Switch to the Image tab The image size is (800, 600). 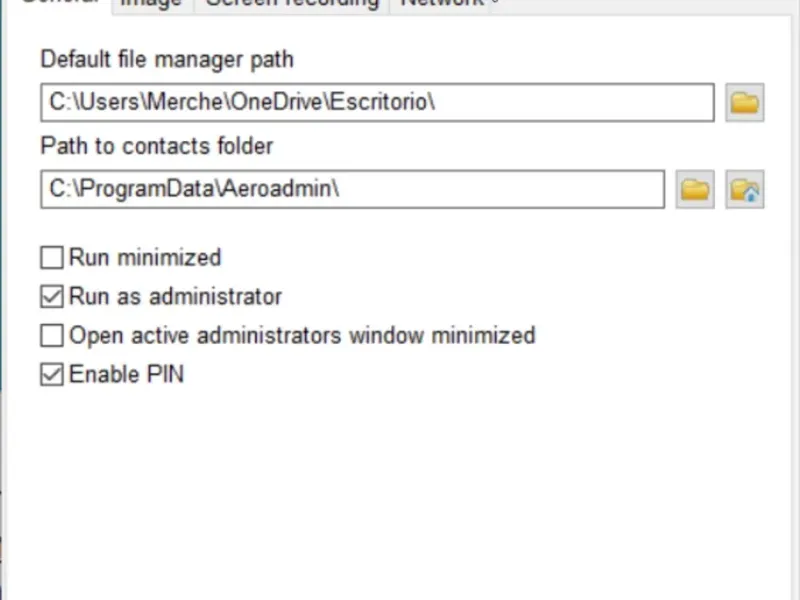pos(152,4)
